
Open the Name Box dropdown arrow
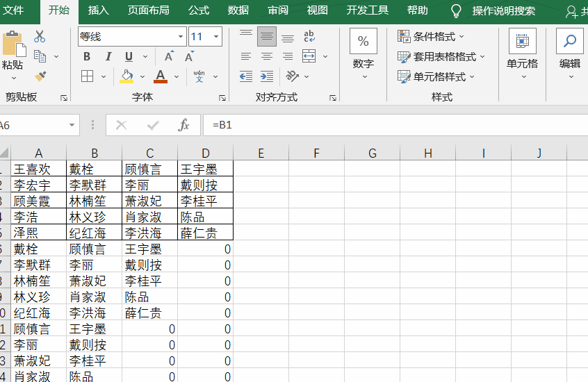72,125
